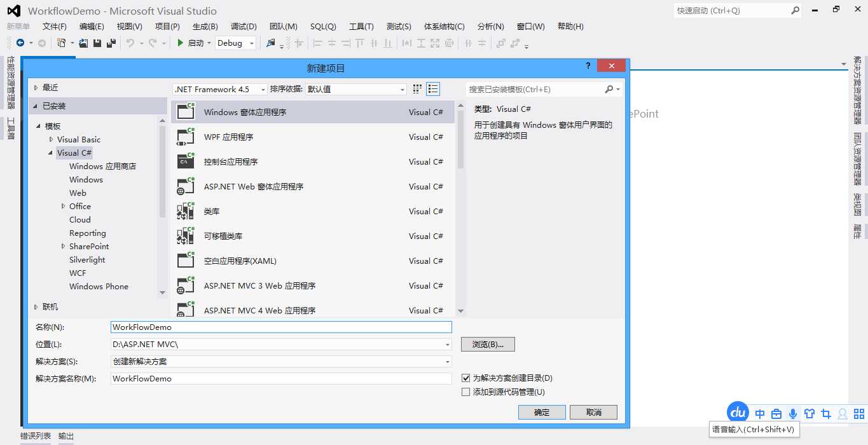This screenshot has width=868, height=445.
Task: Click the Open File toolbar icon
Action: [x=83, y=43]
